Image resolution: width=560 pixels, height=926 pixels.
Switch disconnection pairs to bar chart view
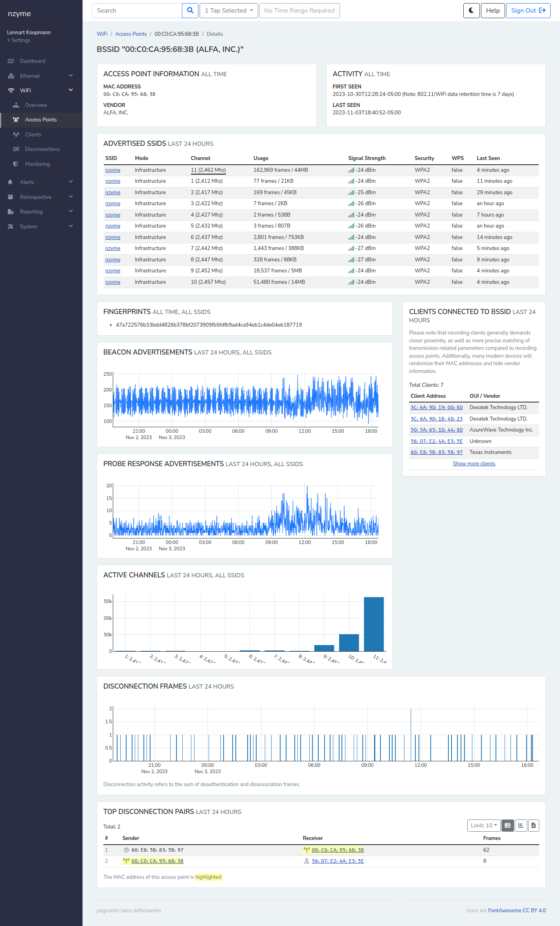(521, 825)
